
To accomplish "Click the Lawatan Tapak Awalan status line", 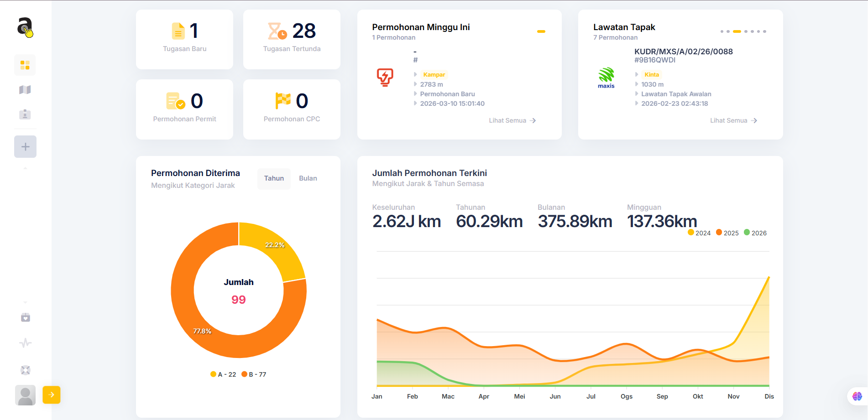I will click(676, 94).
